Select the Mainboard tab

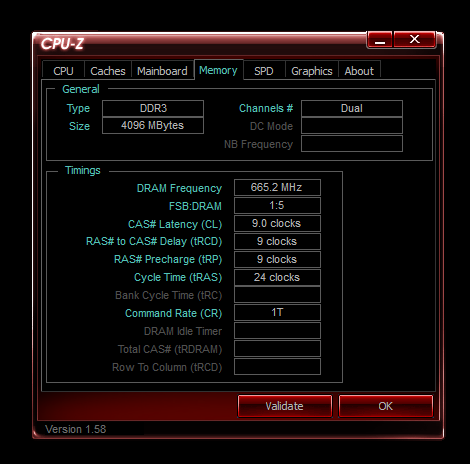click(x=162, y=71)
